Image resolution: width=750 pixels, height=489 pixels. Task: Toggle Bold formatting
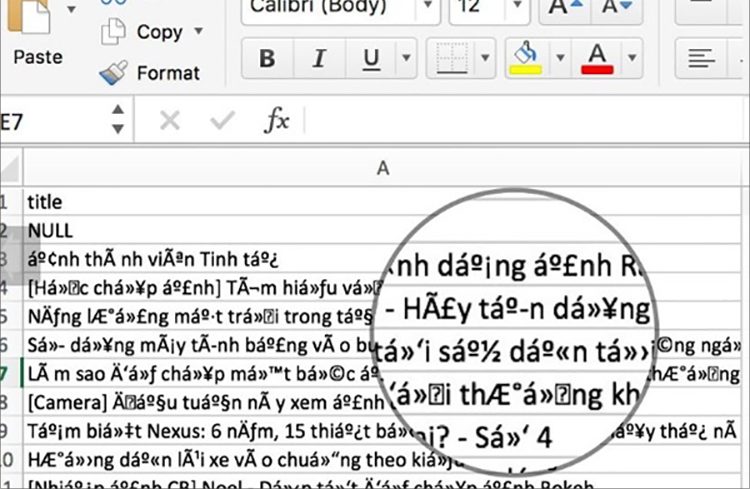click(267, 58)
